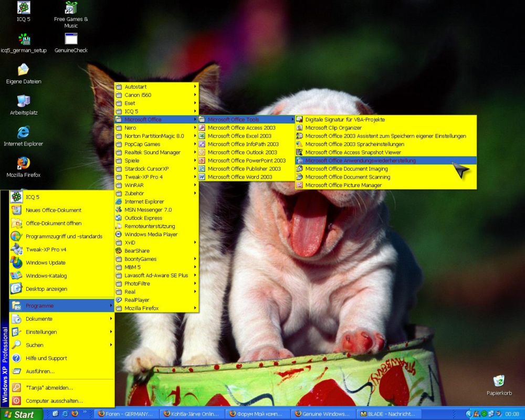Expand the Dokumente submenu in Start menu
This screenshot has width=525, height=420.
[39, 319]
